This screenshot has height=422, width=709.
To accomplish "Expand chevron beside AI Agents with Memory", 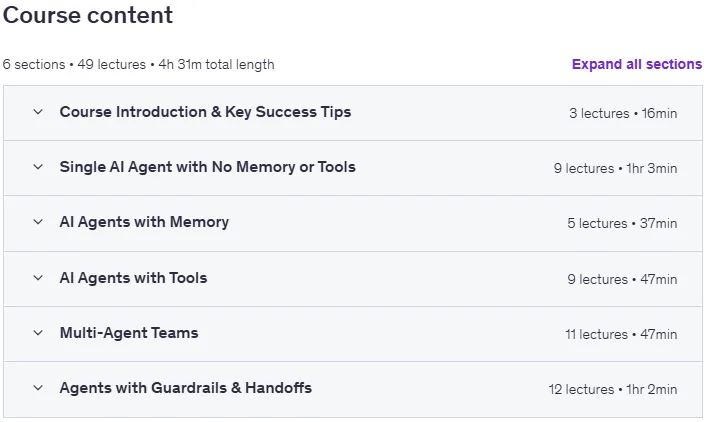I will [x=38, y=222].
